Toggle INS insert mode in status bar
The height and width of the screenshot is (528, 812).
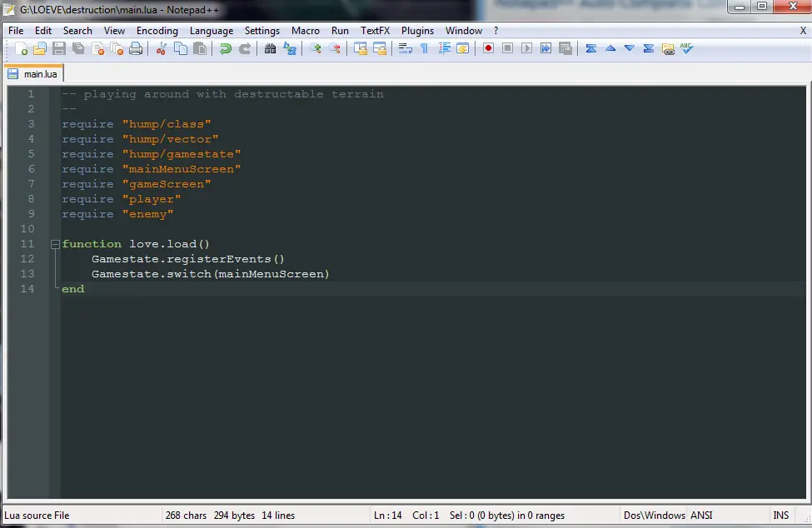(x=781, y=515)
